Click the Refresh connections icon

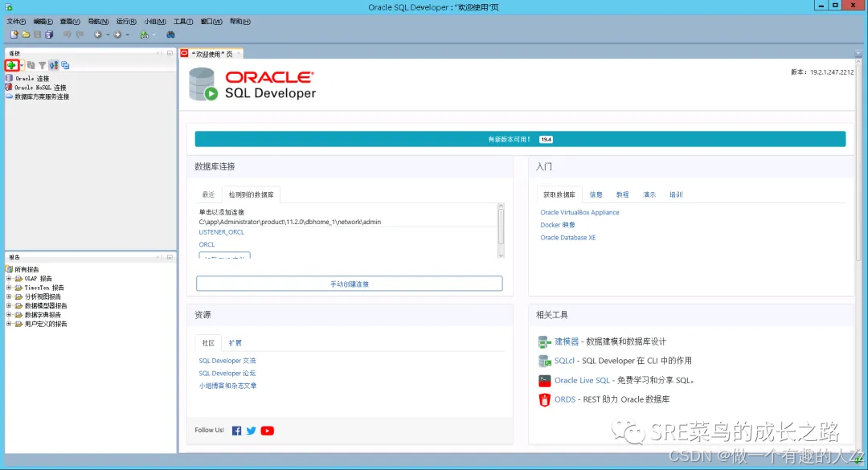(31, 65)
